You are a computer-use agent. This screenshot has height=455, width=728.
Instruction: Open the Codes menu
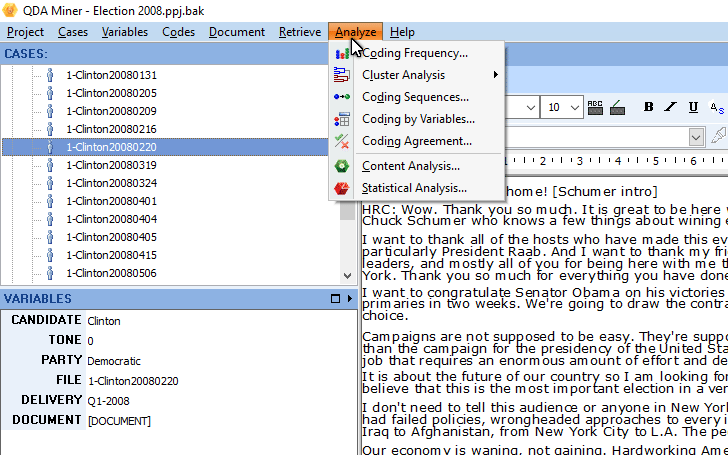pos(178,32)
